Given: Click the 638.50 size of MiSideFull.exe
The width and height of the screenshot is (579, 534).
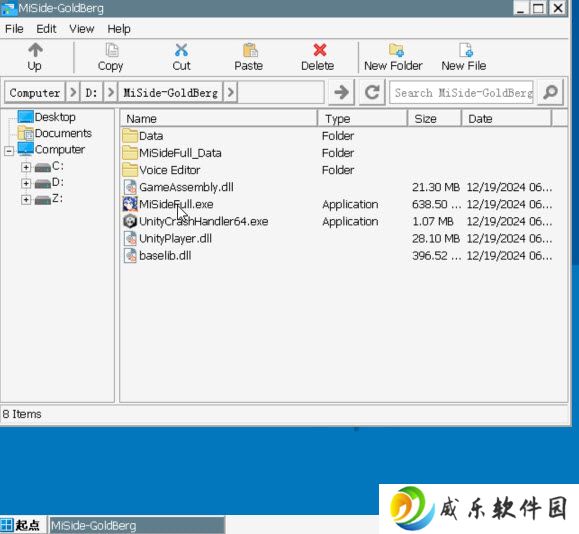Looking at the screenshot, I should 436,204.
